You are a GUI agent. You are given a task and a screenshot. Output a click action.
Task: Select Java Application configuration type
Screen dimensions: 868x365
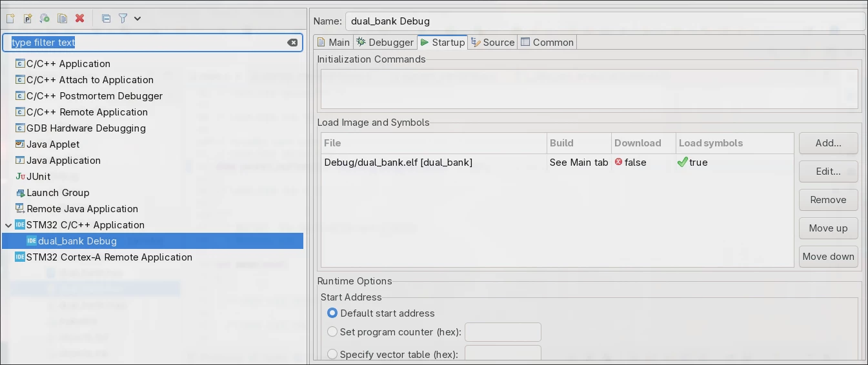[x=57, y=161]
